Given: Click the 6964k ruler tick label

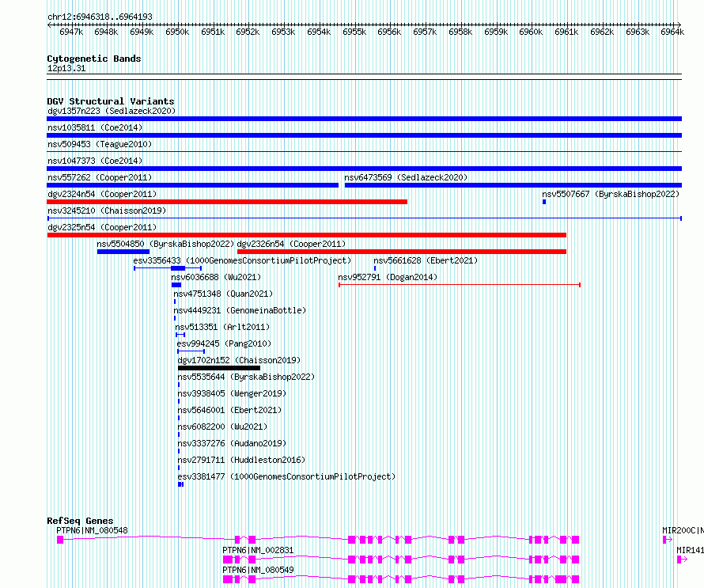Looking at the screenshot, I should (x=672, y=32).
